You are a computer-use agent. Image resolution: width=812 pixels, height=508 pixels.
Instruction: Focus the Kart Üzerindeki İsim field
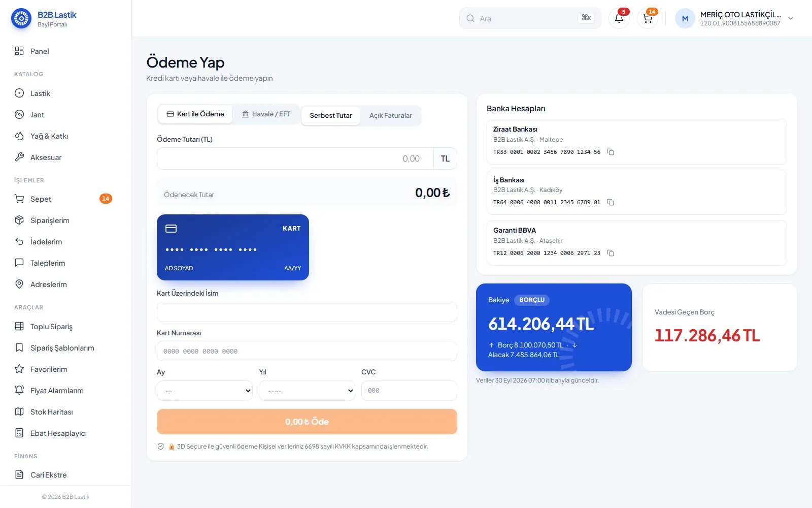[307, 312]
